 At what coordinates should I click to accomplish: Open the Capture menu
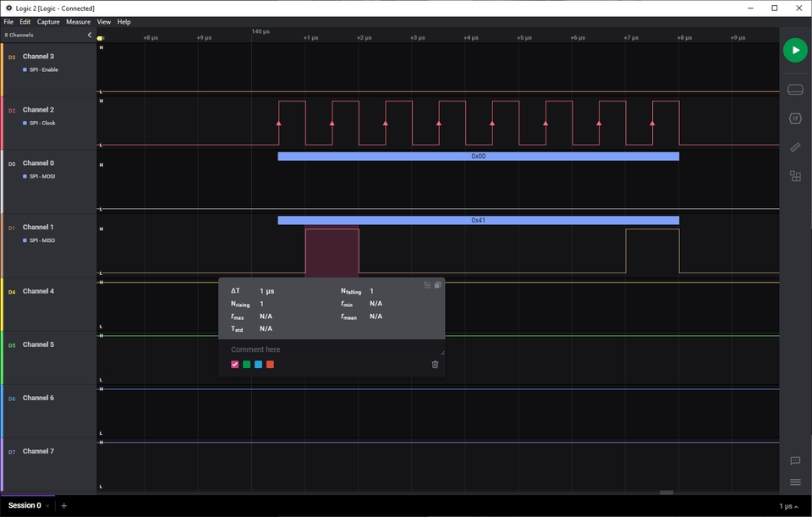[48, 22]
